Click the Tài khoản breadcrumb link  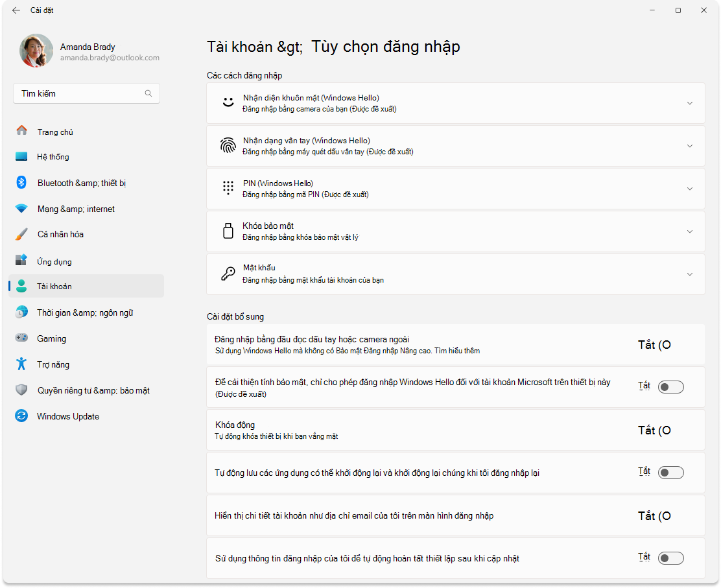tap(239, 47)
